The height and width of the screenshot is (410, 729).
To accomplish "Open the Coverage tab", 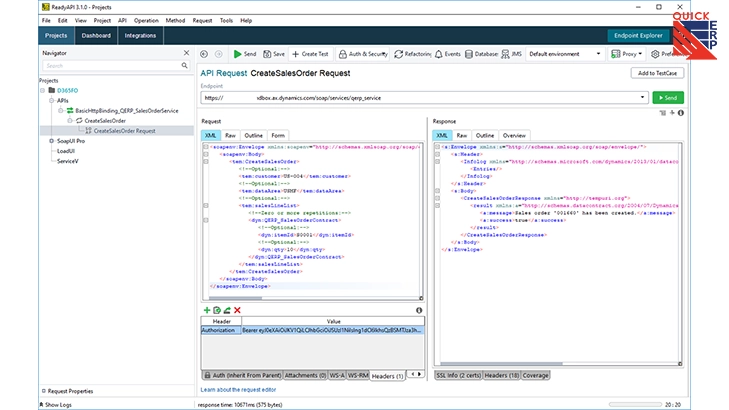I will pos(535,375).
